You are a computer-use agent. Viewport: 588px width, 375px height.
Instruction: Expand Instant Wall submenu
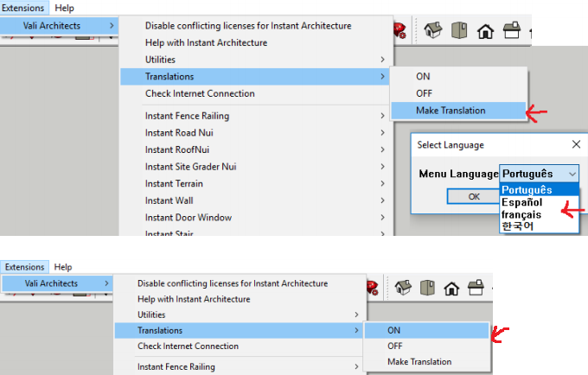tap(257, 200)
